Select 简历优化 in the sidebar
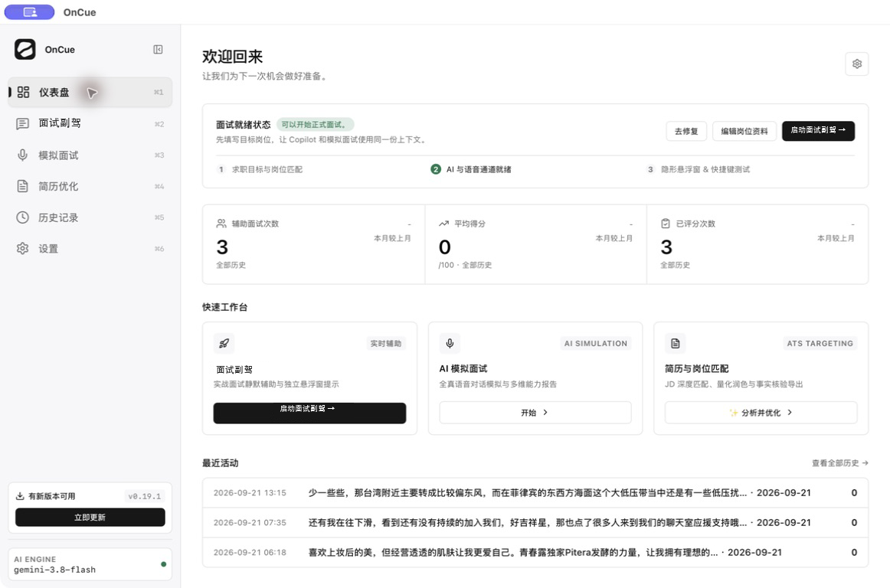 click(x=90, y=186)
